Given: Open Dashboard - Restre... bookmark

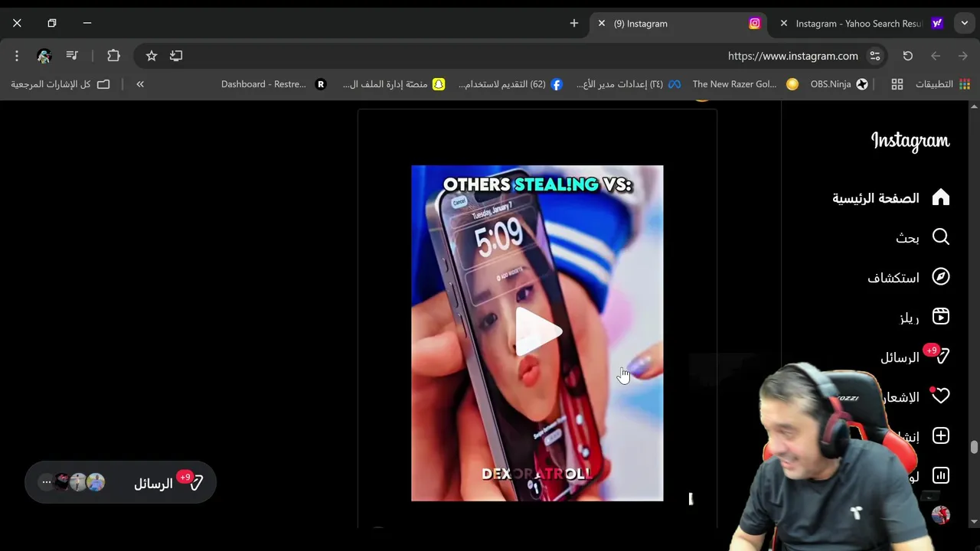Looking at the screenshot, I should pyautogui.click(x=273, y=84).
